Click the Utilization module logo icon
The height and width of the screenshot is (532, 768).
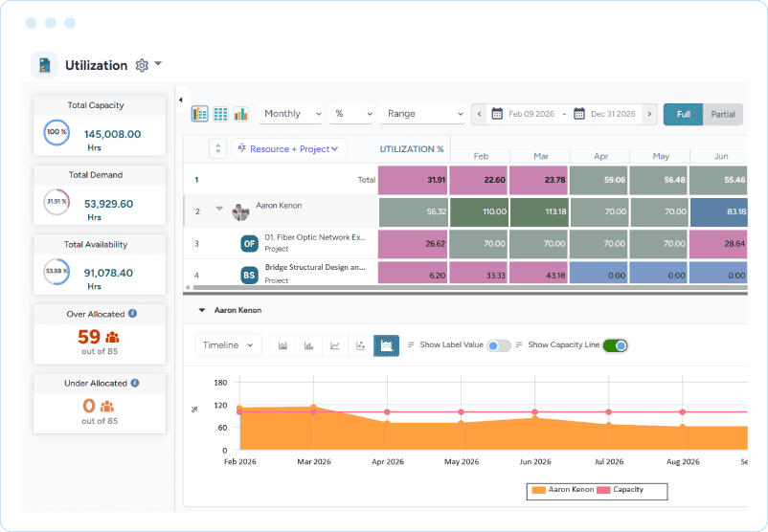click(45, 65)
